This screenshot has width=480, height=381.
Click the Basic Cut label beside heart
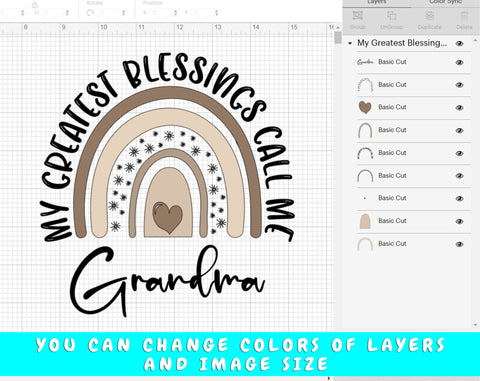[392, 107]
